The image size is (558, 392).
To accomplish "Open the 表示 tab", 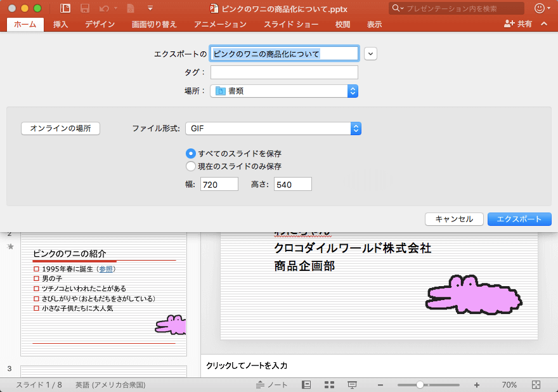I will click(x=374, y=24).
